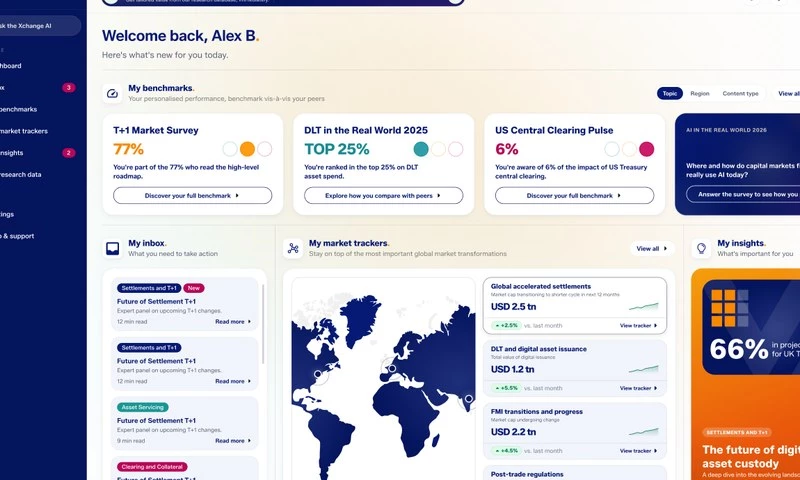Click the 77% benchmark figure

pos(129,149)
